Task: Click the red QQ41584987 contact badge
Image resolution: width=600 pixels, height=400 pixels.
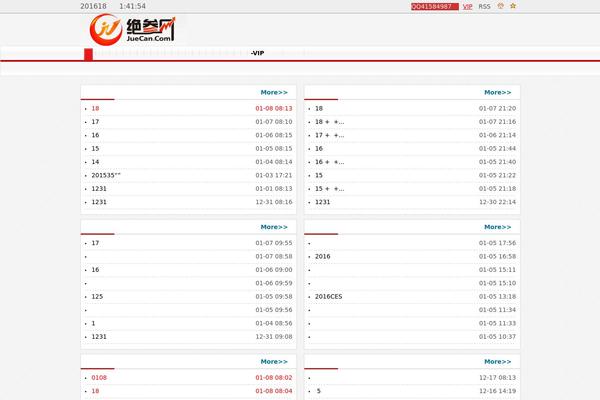Action: (x=434, y=6)
